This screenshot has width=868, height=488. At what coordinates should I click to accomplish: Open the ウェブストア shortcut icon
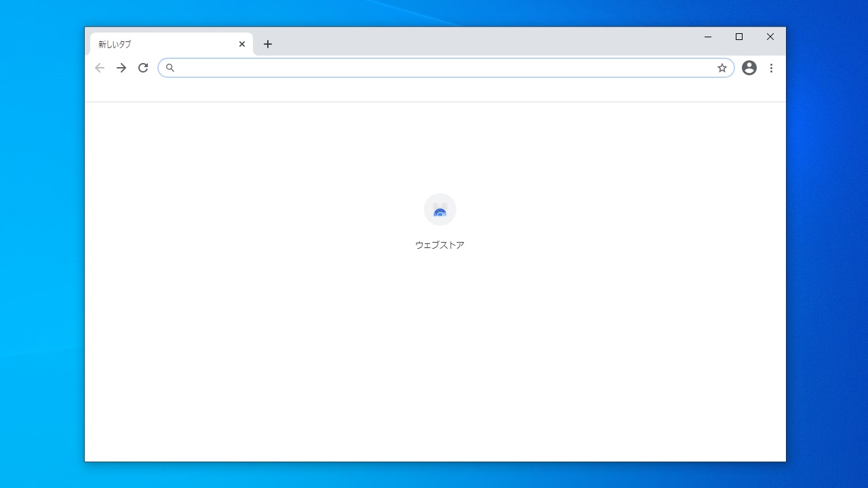coord(440,209)
